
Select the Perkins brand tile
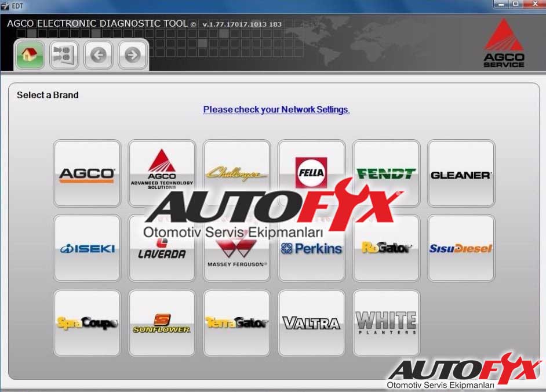click(x=311, y=249)
